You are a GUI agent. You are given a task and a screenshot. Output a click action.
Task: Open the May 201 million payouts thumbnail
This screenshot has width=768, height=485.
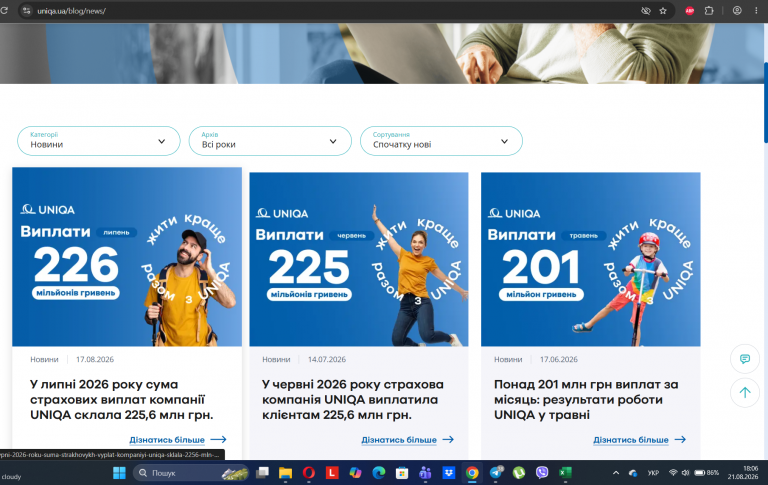[591, 259]
